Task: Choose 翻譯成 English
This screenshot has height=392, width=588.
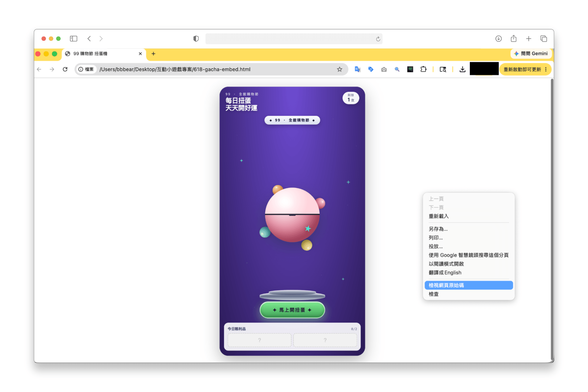Action: [x=469, y=273]
